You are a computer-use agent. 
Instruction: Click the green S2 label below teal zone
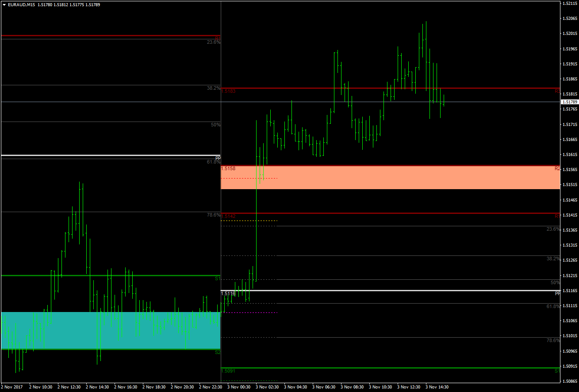(218, 352)
